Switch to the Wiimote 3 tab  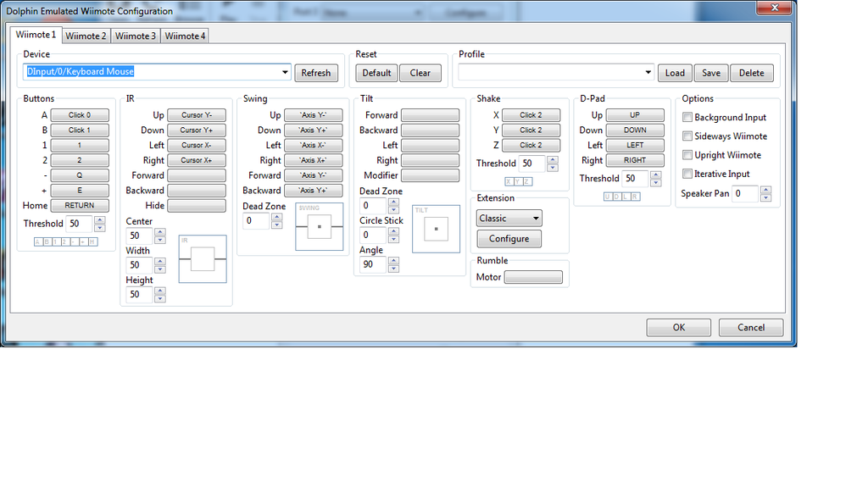point(136,36)
